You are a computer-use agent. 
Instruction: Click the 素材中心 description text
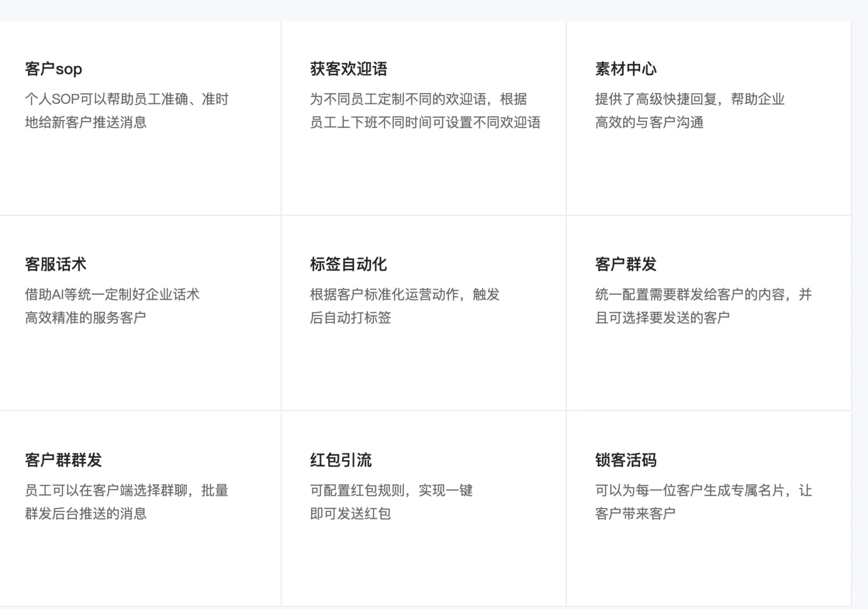click(x=689, y=111)
